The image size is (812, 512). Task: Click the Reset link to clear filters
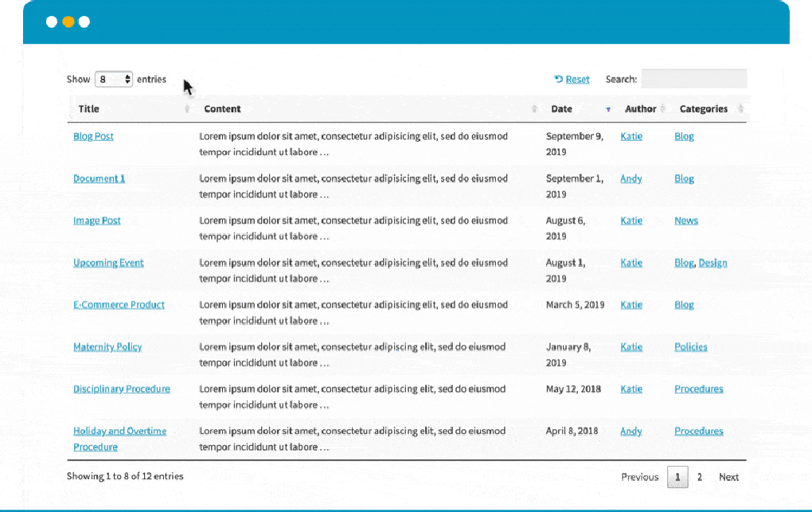577,79
